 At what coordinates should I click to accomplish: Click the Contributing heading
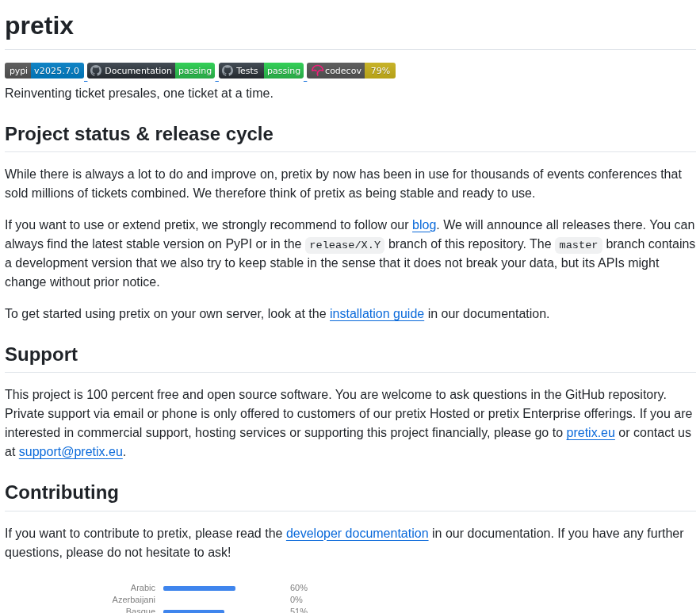pos(62,492)
